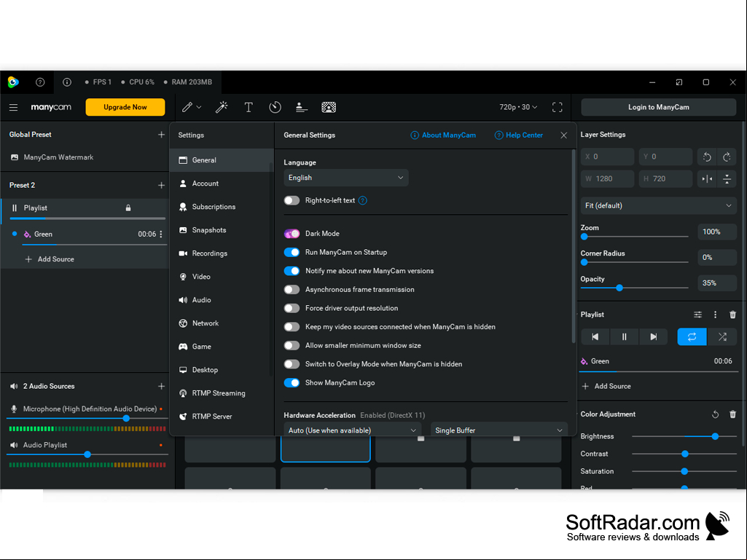Image resolution: width=747 pixels, height=560 pixels.
Task: Adjust the Opacity slider handle
Action: (619, 288)
